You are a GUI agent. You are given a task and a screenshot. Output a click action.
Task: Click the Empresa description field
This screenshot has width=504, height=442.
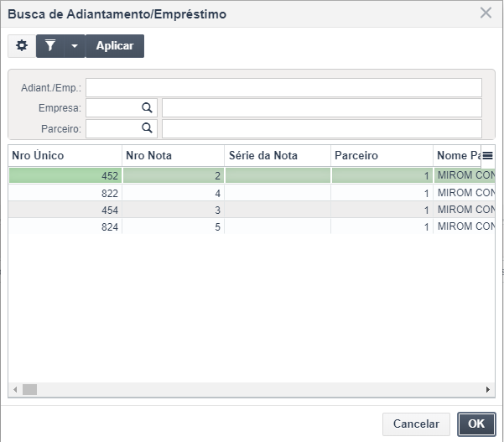pyautogui.click(x=322, y=108)
